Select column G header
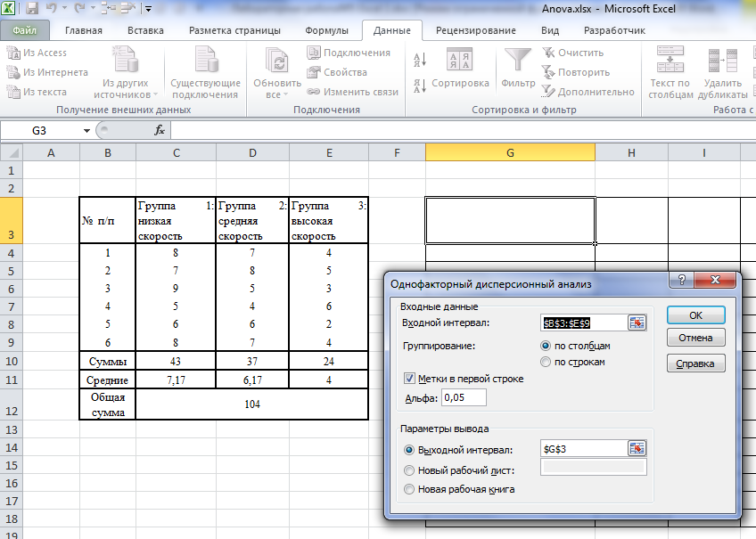The height and width of the screenshot is (539, 756). pyautogui.click(x=510, y=152)
